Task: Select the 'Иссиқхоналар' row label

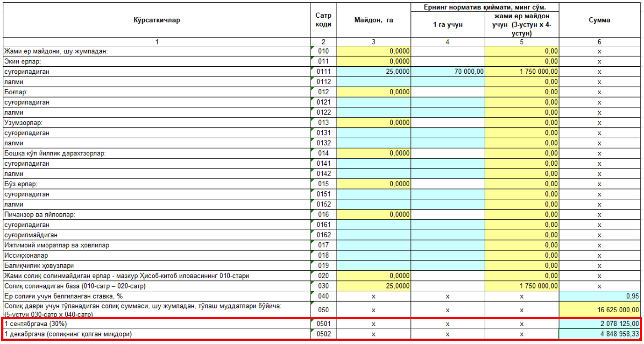Action: click(x=157, y=255)
